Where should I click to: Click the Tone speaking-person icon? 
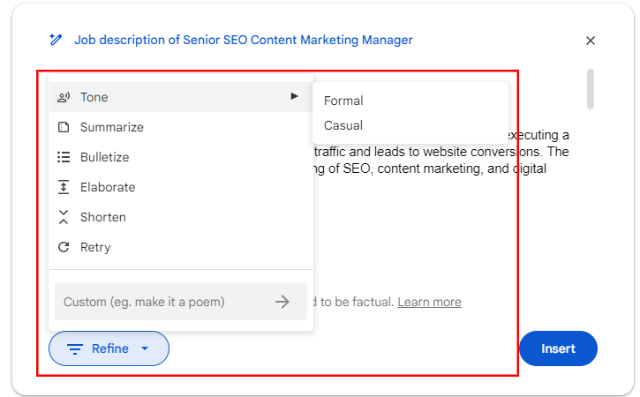tap(63, 97)
